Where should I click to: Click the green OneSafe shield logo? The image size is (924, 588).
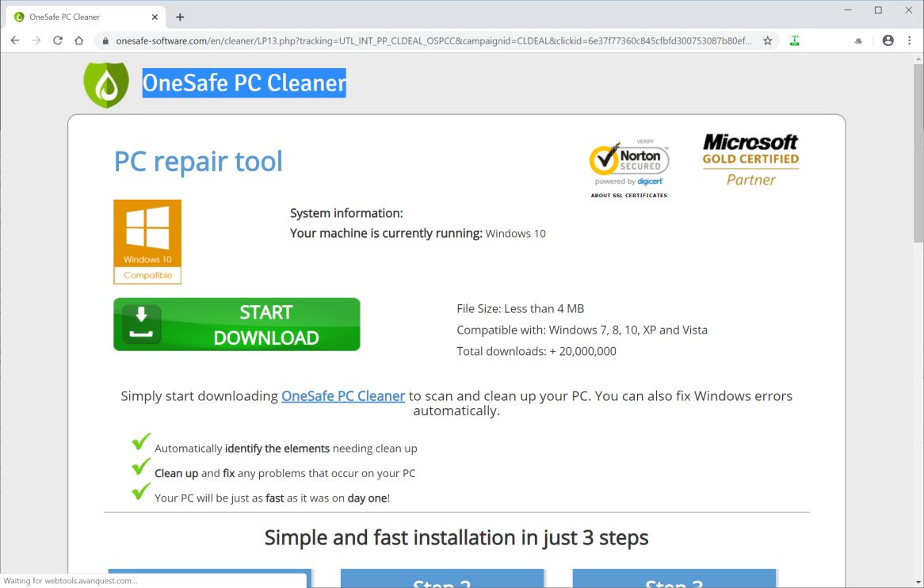(106, 85)
